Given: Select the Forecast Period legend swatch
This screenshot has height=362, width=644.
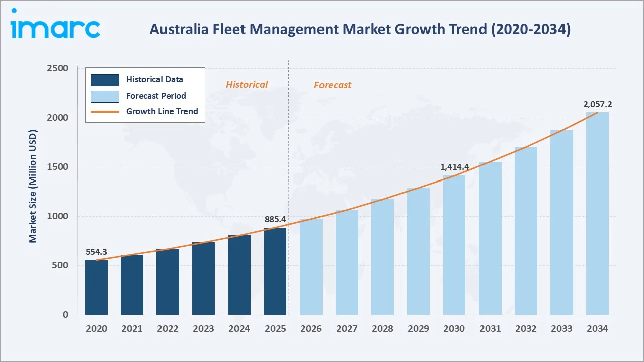Looking at the screenshot, I should click(x=105, y=96).
